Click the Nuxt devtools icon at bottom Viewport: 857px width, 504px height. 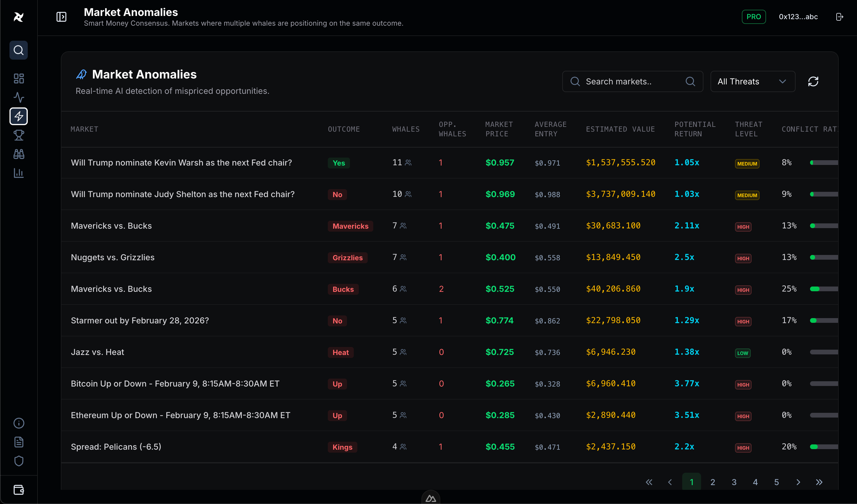(431, 498)
